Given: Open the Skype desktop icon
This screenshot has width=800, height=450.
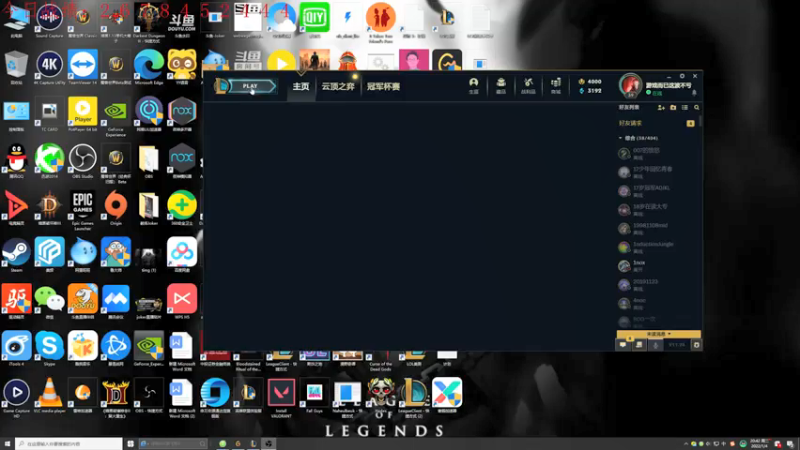Looking at the screenshot, I should point(49,349).
